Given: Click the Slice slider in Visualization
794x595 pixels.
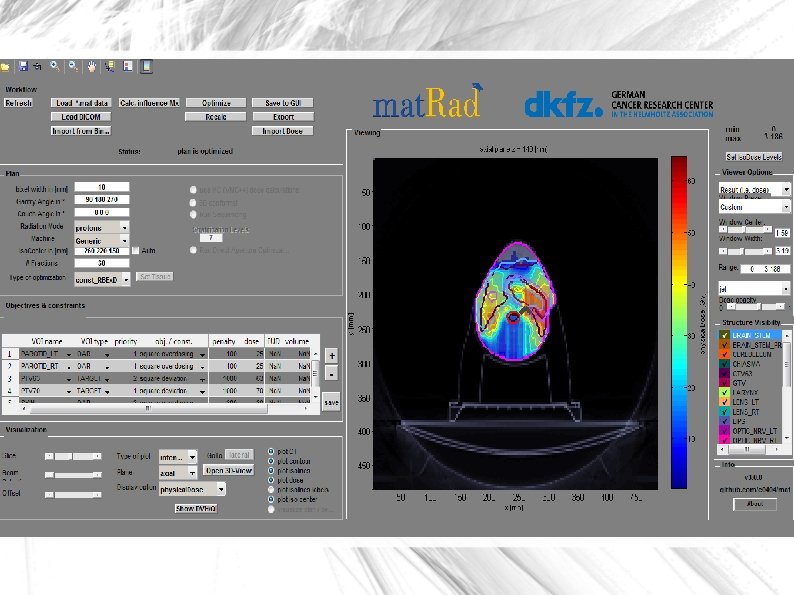Looking at the screenshot, I should point(73,456).
